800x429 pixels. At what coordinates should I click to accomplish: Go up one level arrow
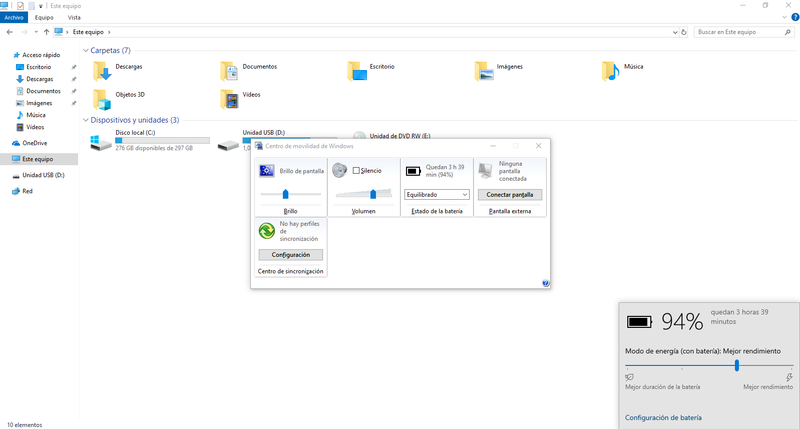[x=46, y=32]
